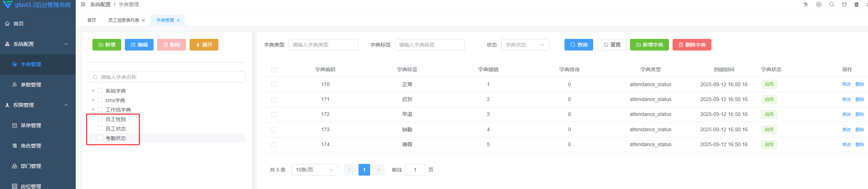The image size is (868, 189).
Task: Click the blue 编辑 button
Action: [x=139, y=45]
